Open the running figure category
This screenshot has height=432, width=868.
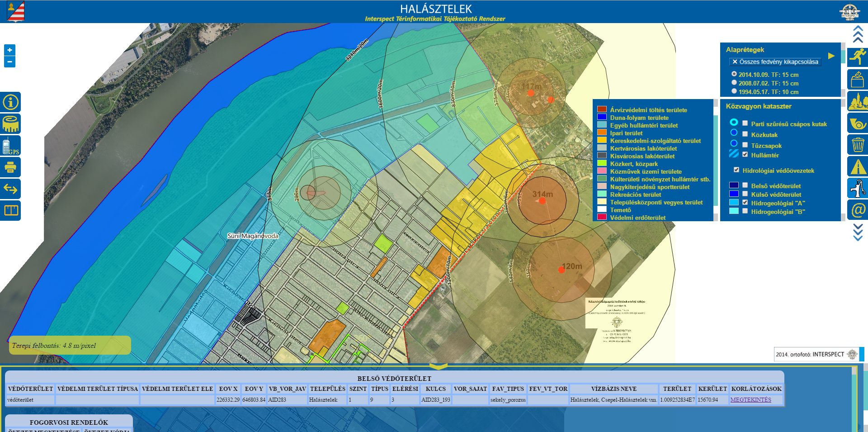coord(858,57)
